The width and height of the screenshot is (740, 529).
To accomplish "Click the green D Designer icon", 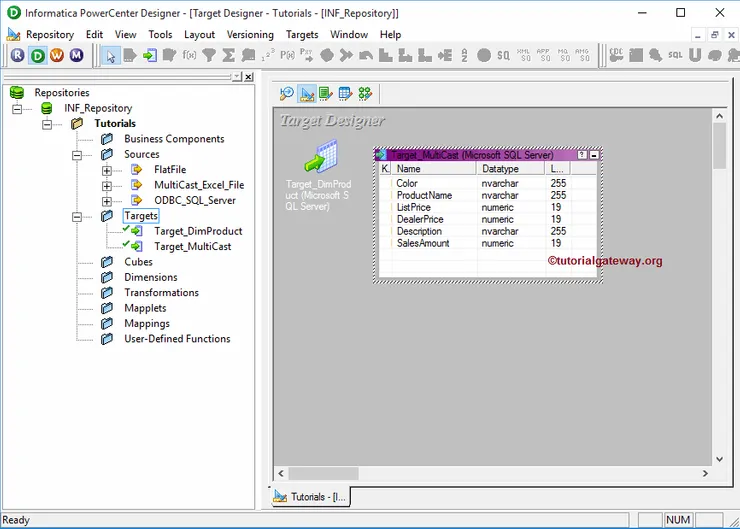I will [37, 55].
